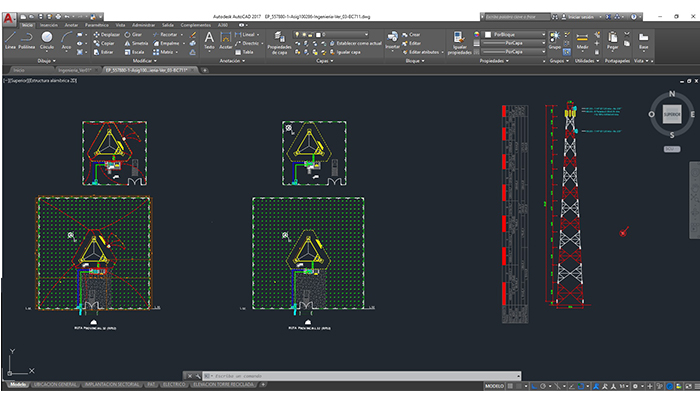The width and height of the screenshot is (700, 402).
Task: Toggle MODELO space button in status bar
Action: 495,385
